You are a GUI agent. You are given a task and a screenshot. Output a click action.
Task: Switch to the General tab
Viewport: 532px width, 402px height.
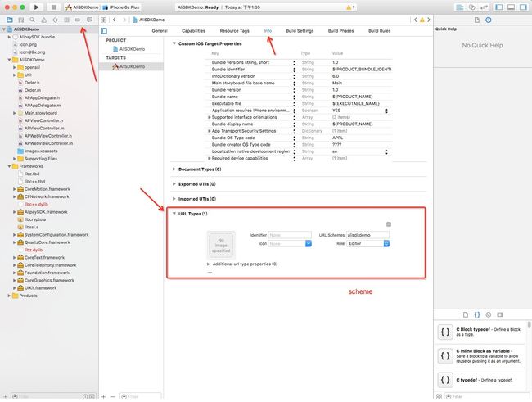pos(160,31)
